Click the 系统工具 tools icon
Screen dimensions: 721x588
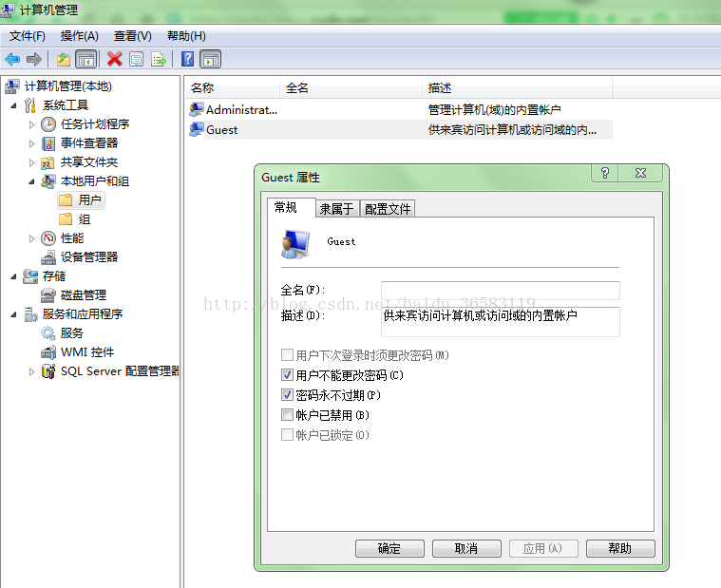(x=30, y=105)
